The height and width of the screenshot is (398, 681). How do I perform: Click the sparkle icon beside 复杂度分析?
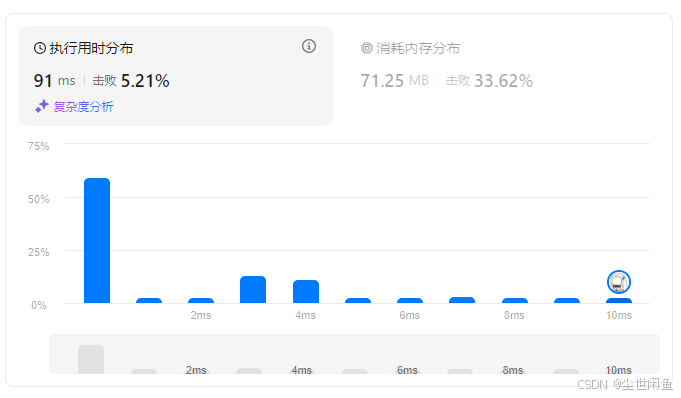[x=42, y=106]
